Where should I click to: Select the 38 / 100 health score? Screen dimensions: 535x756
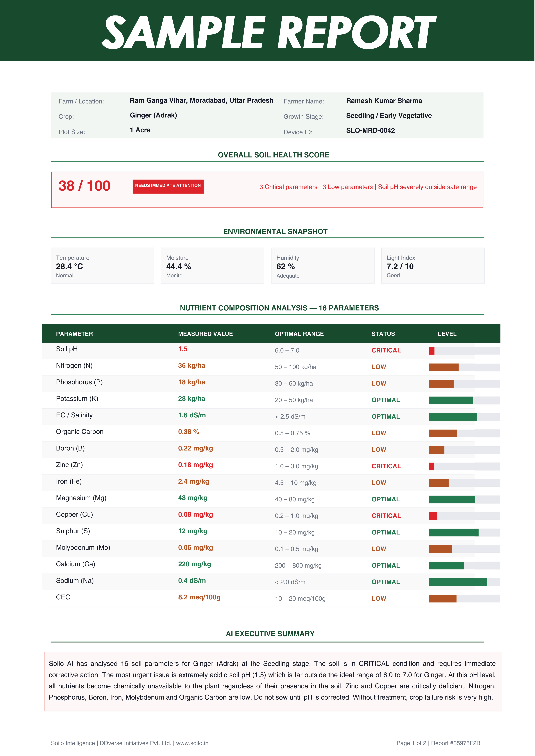(84, 186)
